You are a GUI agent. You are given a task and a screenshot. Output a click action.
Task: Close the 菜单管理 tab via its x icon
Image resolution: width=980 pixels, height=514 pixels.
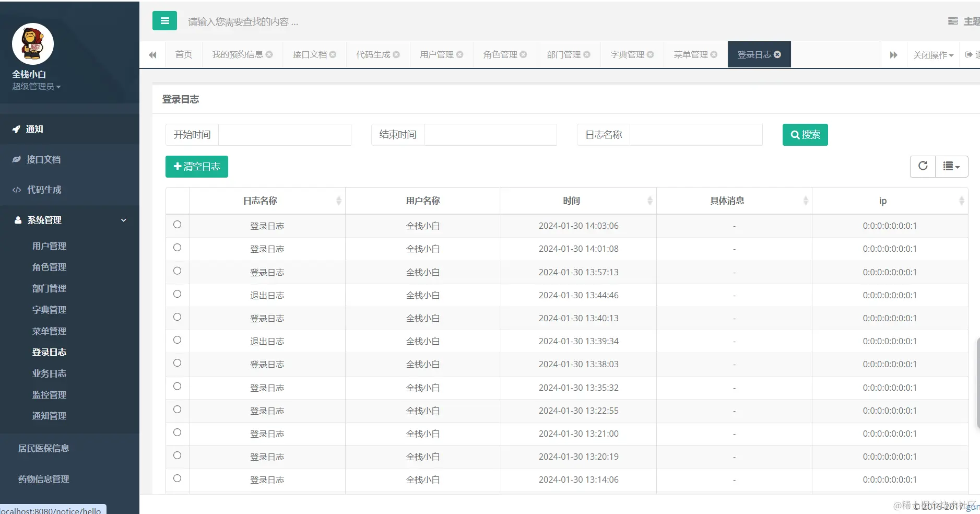pos(714,54)
